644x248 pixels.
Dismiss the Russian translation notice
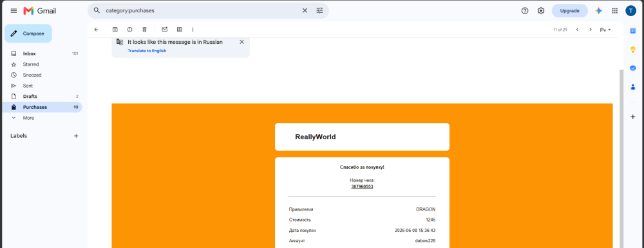[x=242, y=42]
